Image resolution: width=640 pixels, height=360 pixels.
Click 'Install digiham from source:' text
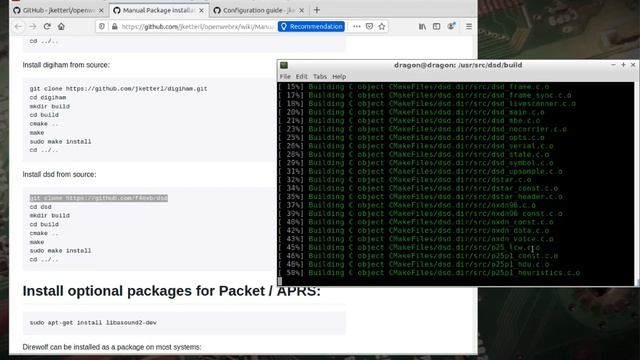(66, 65)
